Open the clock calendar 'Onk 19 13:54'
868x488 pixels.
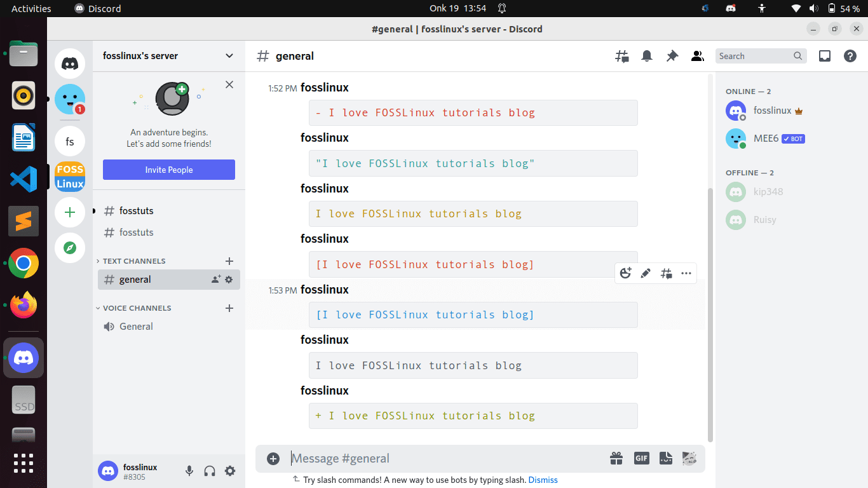tap(458, 8)
